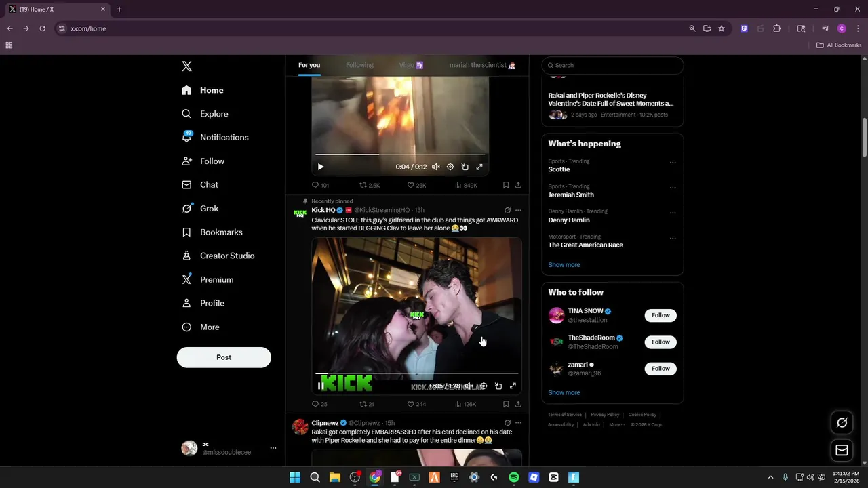Seek on the Kick HQ video progress bar

(417, 373)
